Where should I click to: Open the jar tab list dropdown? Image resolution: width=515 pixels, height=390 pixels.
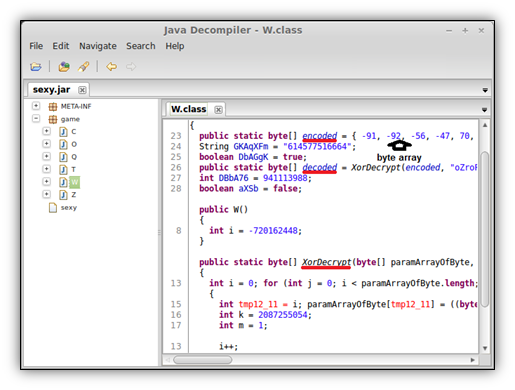485,90
